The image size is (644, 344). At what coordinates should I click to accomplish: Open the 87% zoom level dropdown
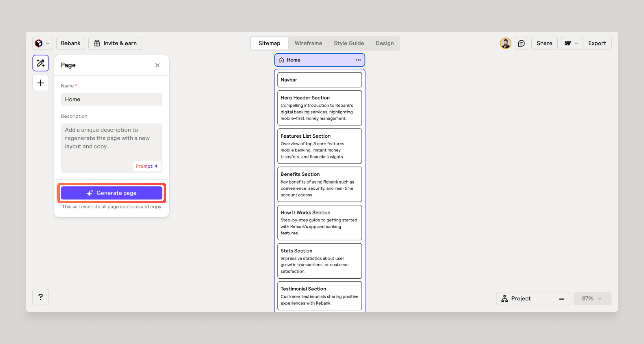tap(592, 298)
